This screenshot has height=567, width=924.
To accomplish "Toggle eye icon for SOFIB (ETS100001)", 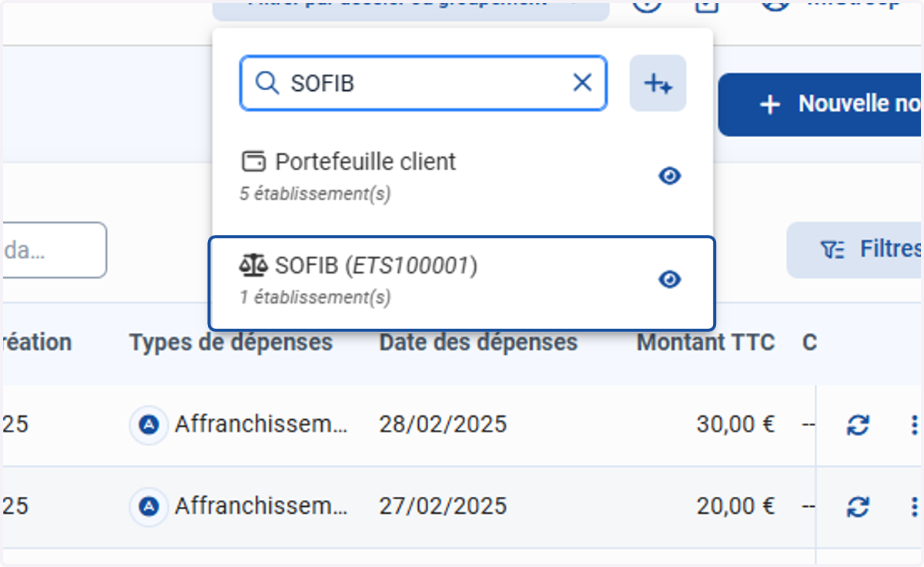I will 670,279.
